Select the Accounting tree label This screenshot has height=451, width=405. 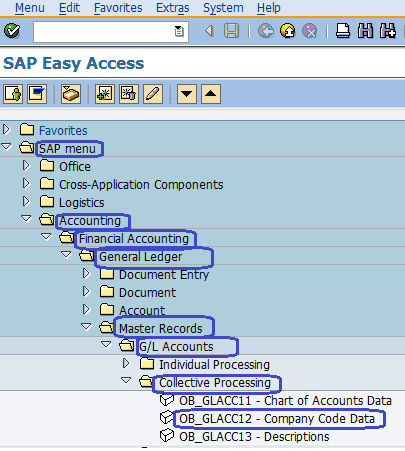click(x=90, y=221)
